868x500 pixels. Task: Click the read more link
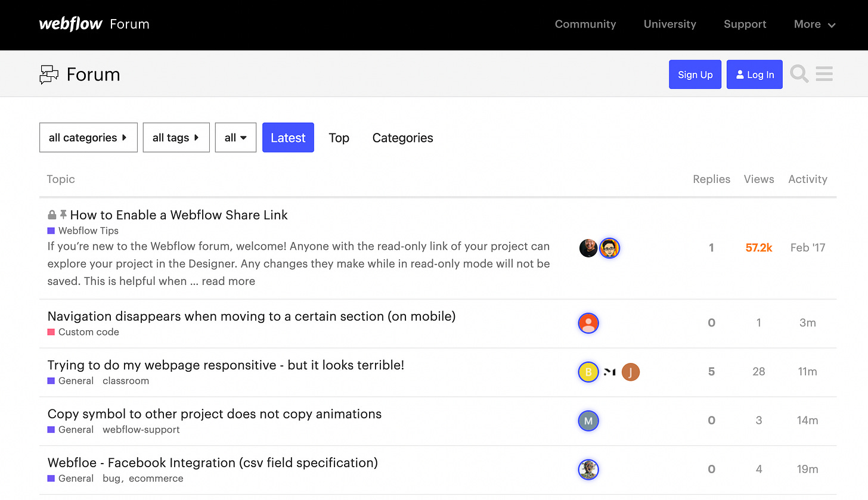coord(228,281)
